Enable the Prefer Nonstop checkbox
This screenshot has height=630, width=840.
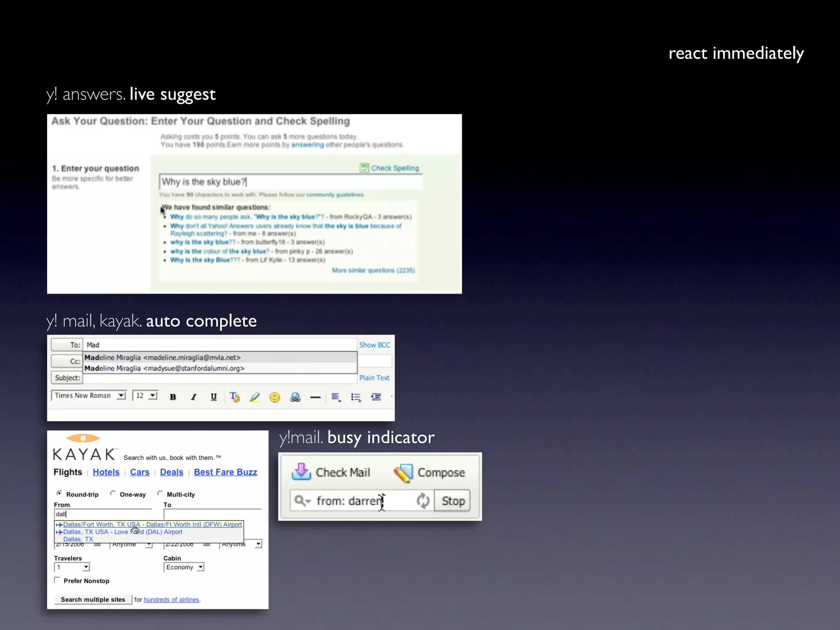(57, 580)
